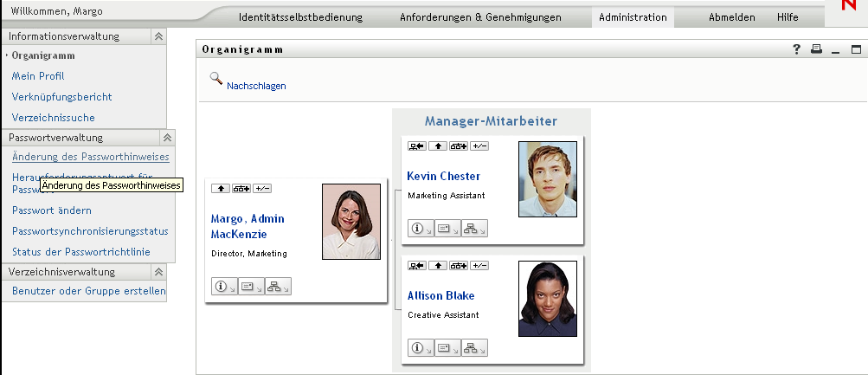
Task: Open the info icon on Allison Blake's card
Action: (421, 348)
